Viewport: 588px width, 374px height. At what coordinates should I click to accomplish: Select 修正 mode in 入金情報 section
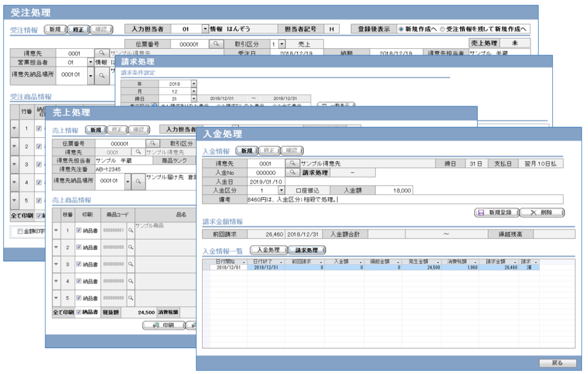[x=269, y=151]
